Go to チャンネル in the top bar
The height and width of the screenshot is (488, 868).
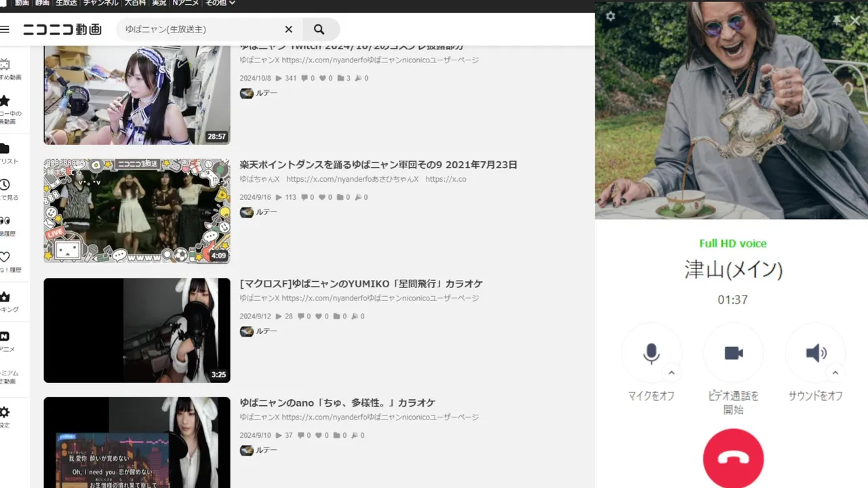[x=100, y=3]
